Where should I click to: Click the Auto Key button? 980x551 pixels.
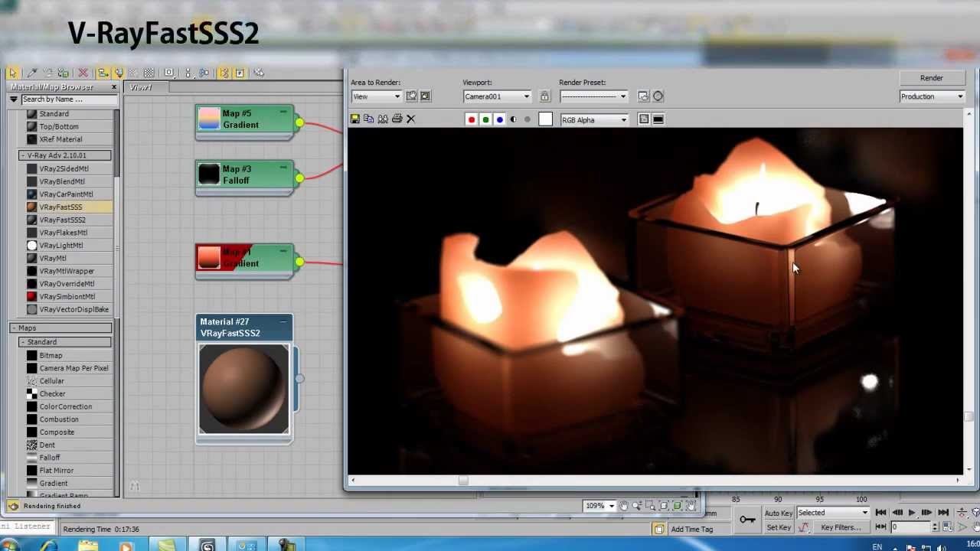coord(778,514)
